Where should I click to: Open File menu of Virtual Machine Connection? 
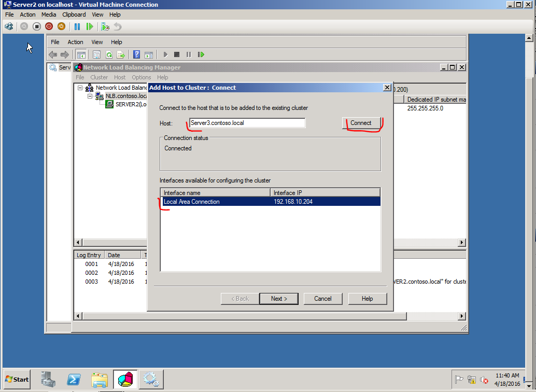[x=9, y=15]
